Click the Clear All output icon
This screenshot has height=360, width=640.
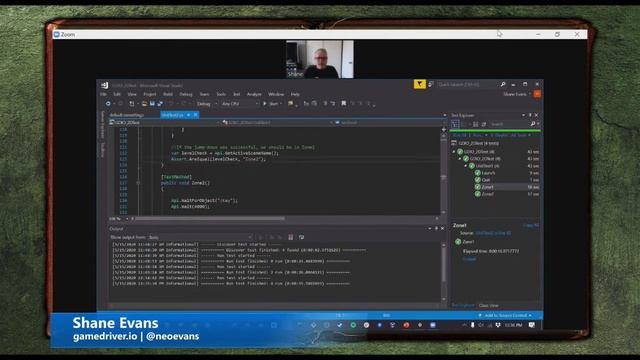[291, 237]
